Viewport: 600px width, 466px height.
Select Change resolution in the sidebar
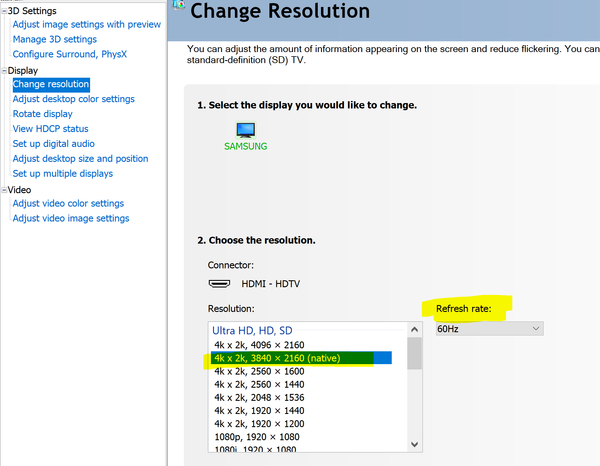pyautogui.click(x=51, y=84)
